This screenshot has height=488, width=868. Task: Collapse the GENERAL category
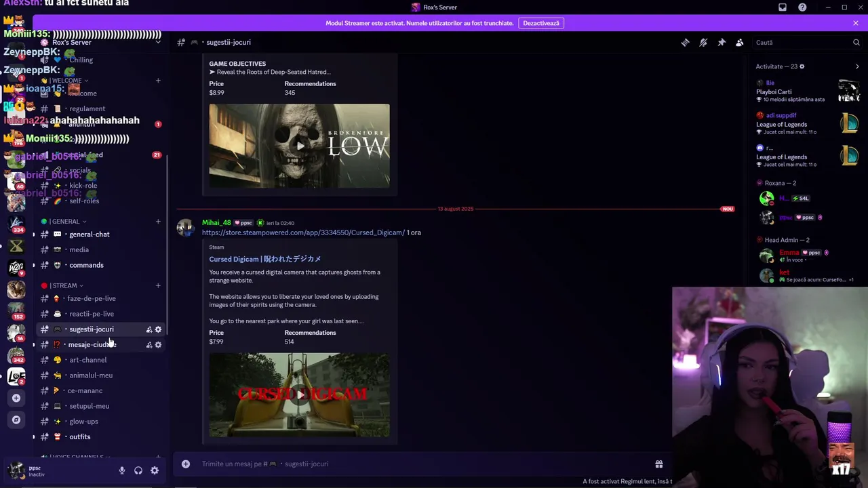64,222
